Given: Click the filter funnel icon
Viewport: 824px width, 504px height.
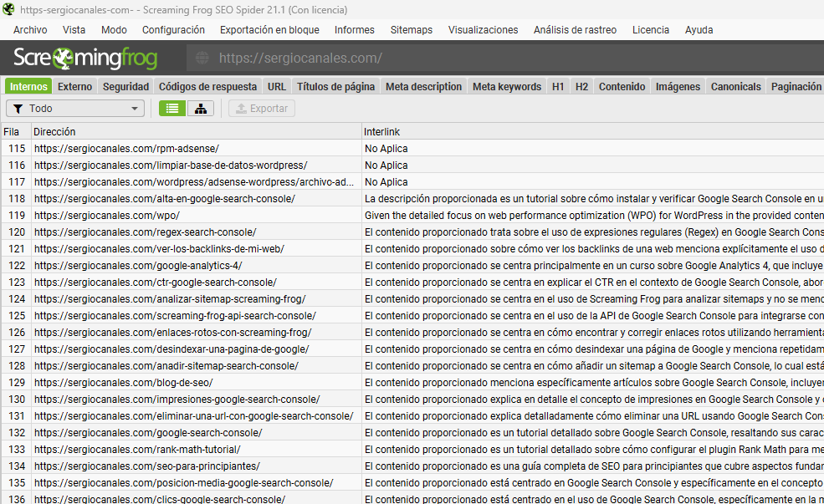Looking at the screenshot, I should tap(18, 109).
